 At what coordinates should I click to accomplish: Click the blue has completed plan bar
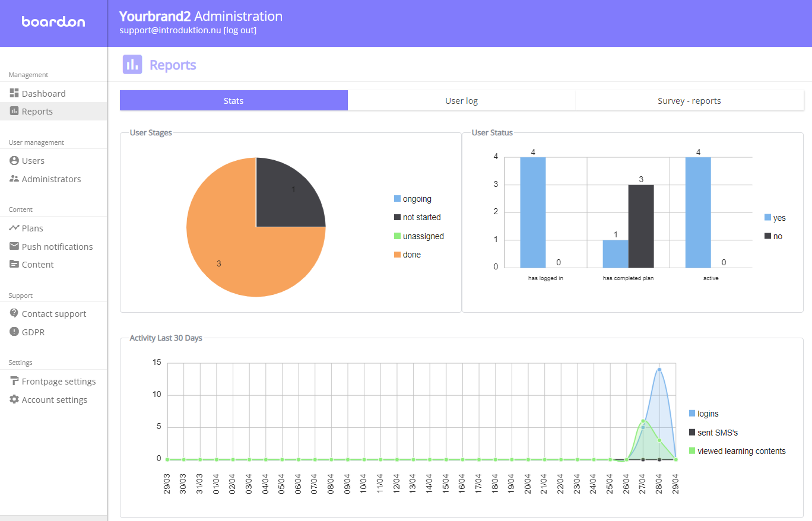coord(616,254)
